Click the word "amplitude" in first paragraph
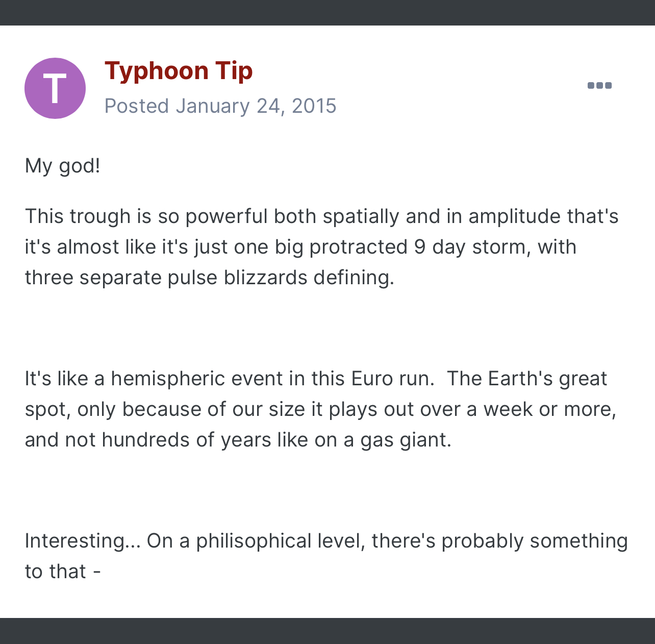Image resolution: width=655 pixels, height=644 pixels. (x=515, y=216)
